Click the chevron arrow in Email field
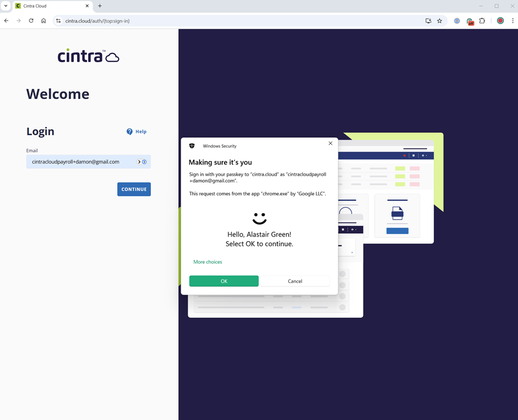The width and height of the screenshot is (518, 420). 139,162
